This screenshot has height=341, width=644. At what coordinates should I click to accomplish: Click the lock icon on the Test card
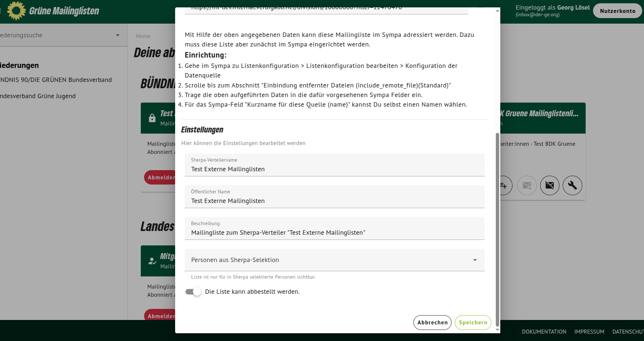click(152, 118)
